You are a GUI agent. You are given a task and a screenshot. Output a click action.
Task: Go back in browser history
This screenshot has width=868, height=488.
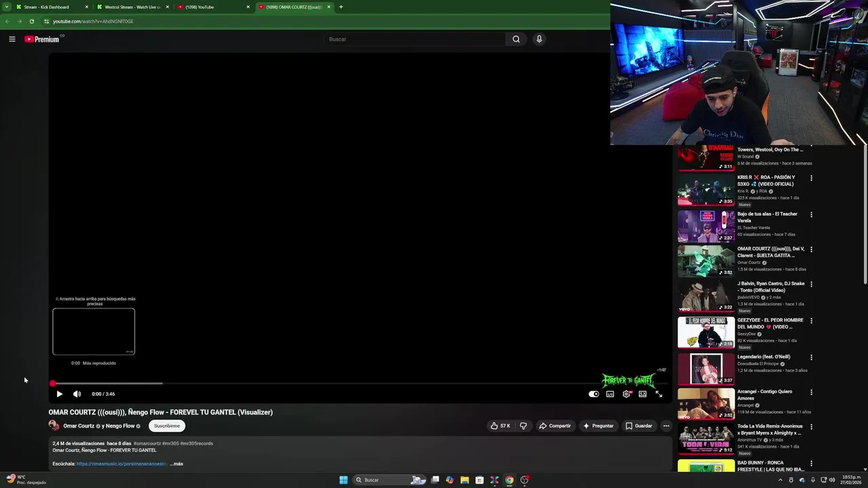pos(7,21)
